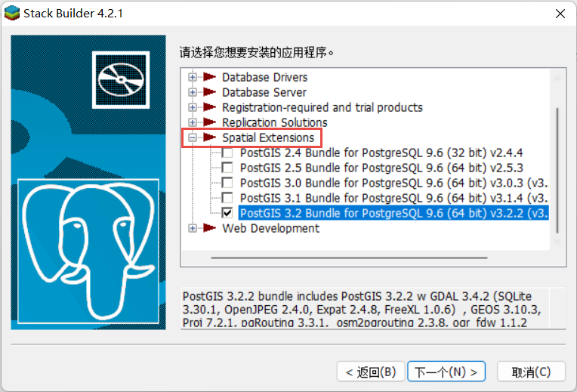Screen dimensions: 577x392
Task: Click the PostgreSQL elephant logo image
Action: (88, 252)
